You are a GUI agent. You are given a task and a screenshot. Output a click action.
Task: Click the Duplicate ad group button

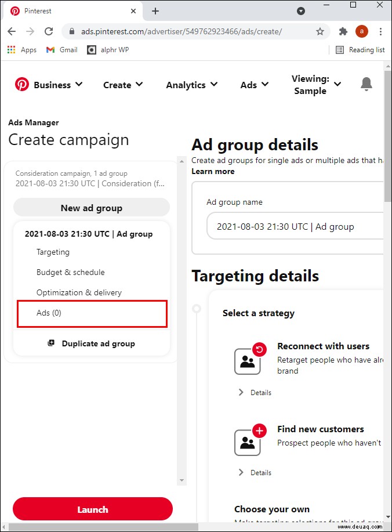click(92, 343)
